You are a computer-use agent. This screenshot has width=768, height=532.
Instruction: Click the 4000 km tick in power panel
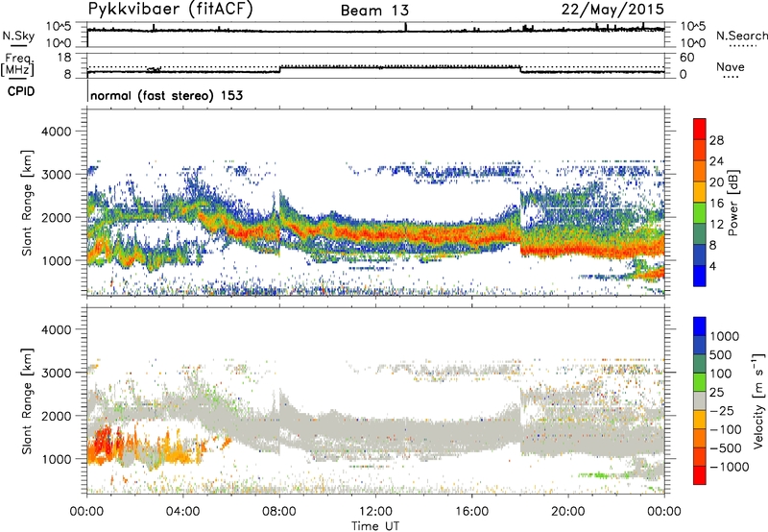coord(56,132)
